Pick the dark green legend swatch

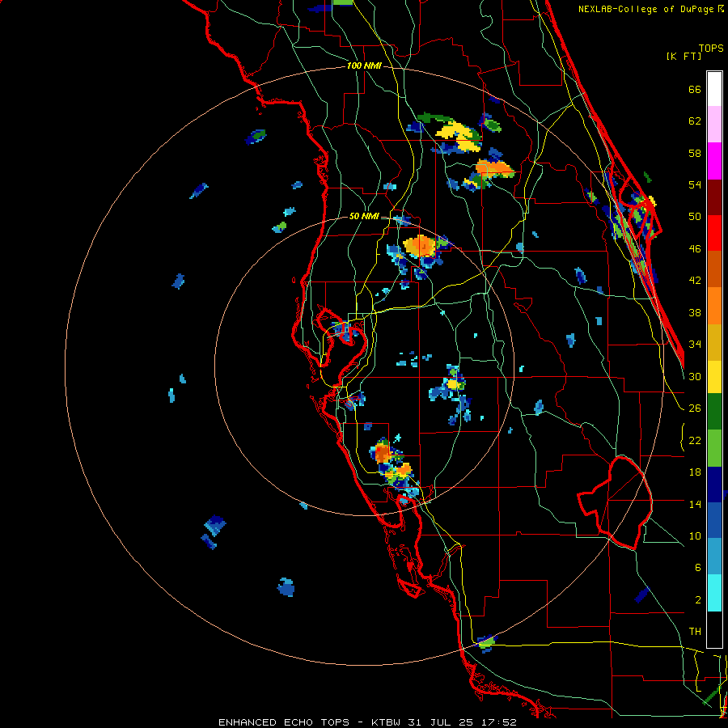714,412
